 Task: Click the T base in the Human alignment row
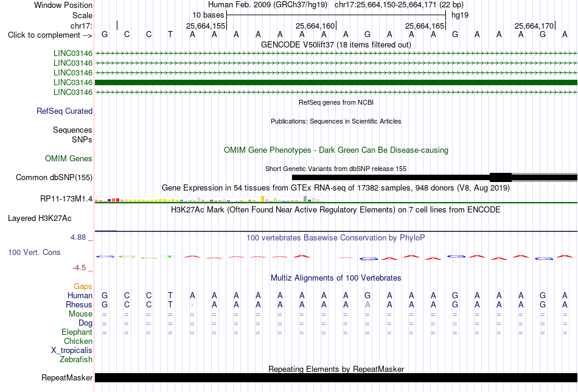170,295
